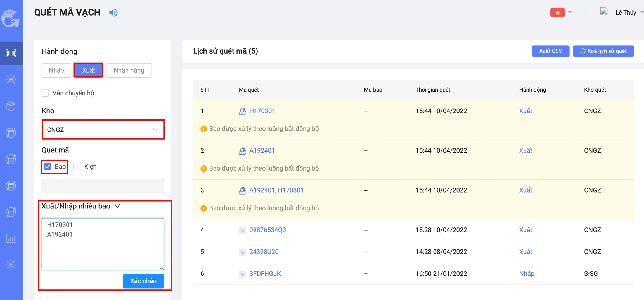The width and height of the screenshot is (644, 300).
Task: Click the Vietnam flag language icon
Action: [557, 13]
